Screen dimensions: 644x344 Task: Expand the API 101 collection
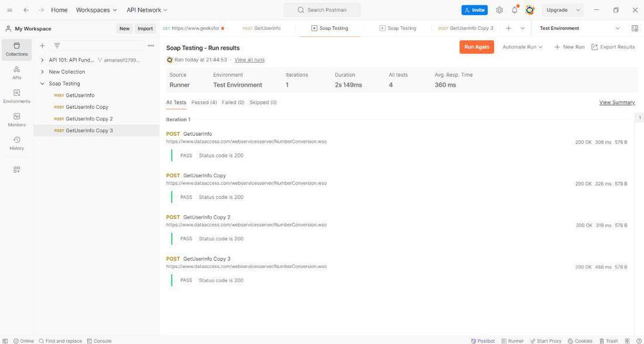point(42,60)
